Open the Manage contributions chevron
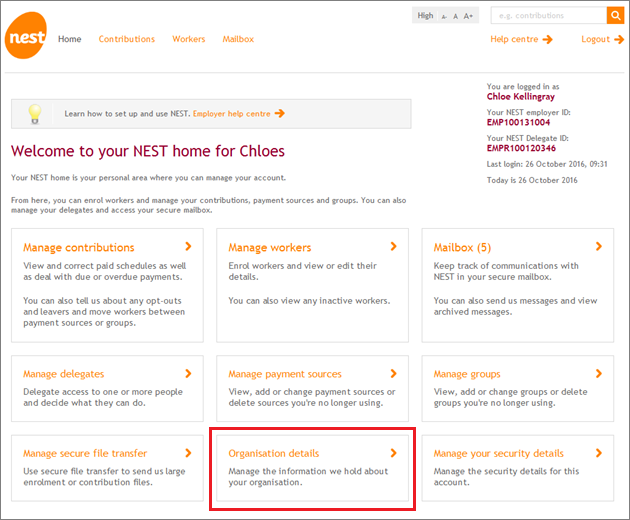Screen dimensions: 630x520 click(188, 246)
